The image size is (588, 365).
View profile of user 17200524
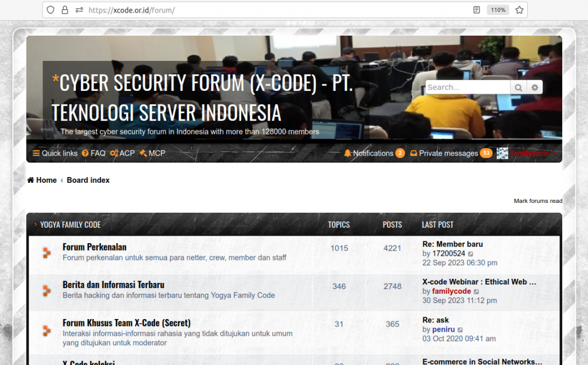pos(448,253)
